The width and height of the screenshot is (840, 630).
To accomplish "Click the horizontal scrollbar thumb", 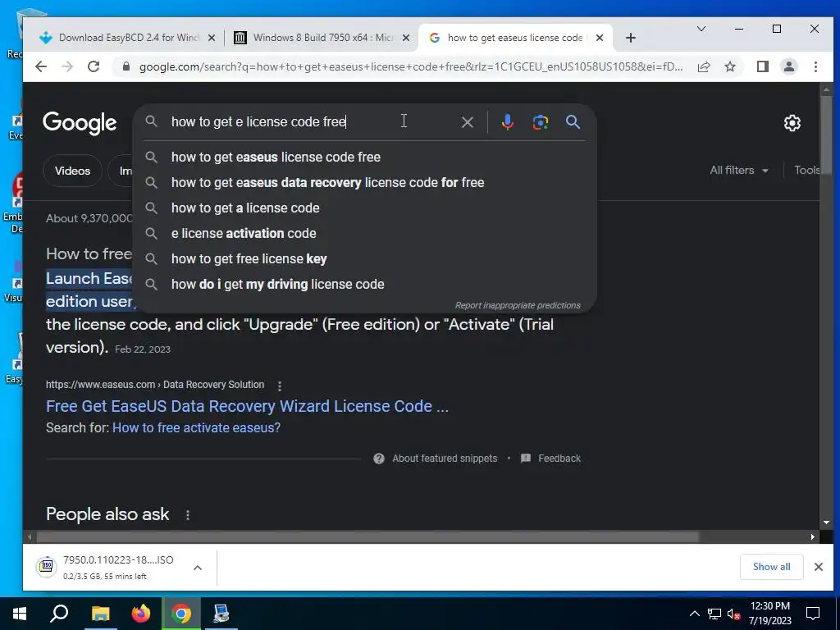I will point(368,536).
